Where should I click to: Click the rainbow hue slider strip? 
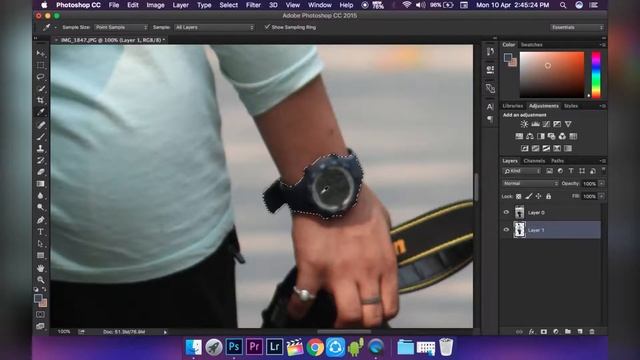click(x=596, y=75)
